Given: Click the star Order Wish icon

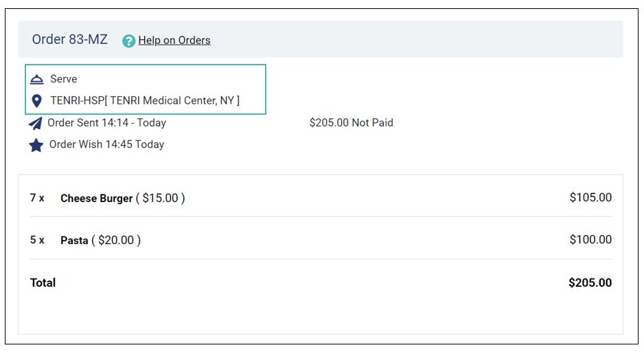Looking at the screenshot, I should coord(36,145).
